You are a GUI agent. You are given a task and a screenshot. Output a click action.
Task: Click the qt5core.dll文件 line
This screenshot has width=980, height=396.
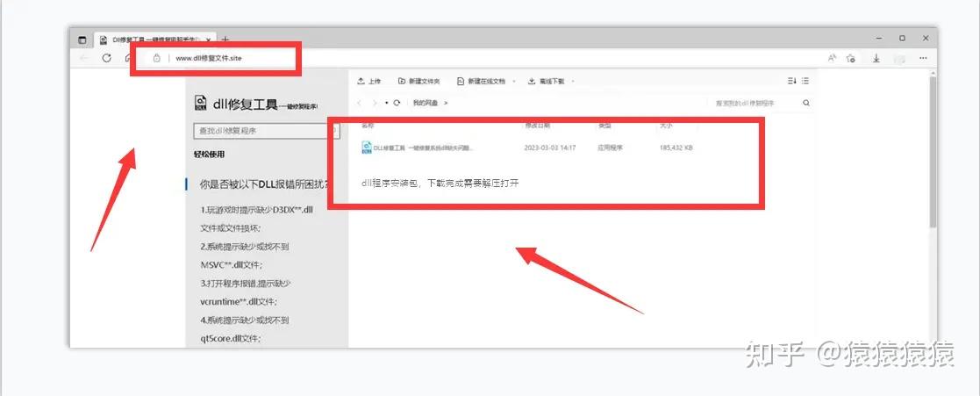coord(230,338)
